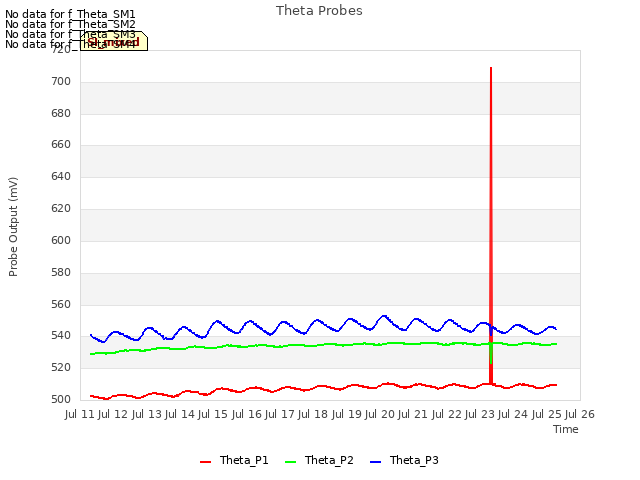Click the 700 y-axis tick label

point(61,82)
